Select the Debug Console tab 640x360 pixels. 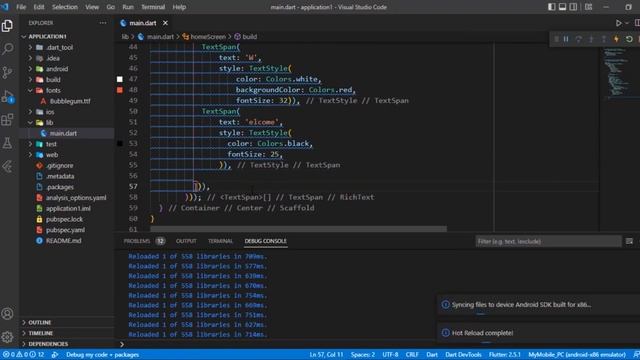click(x=265, y=241)
